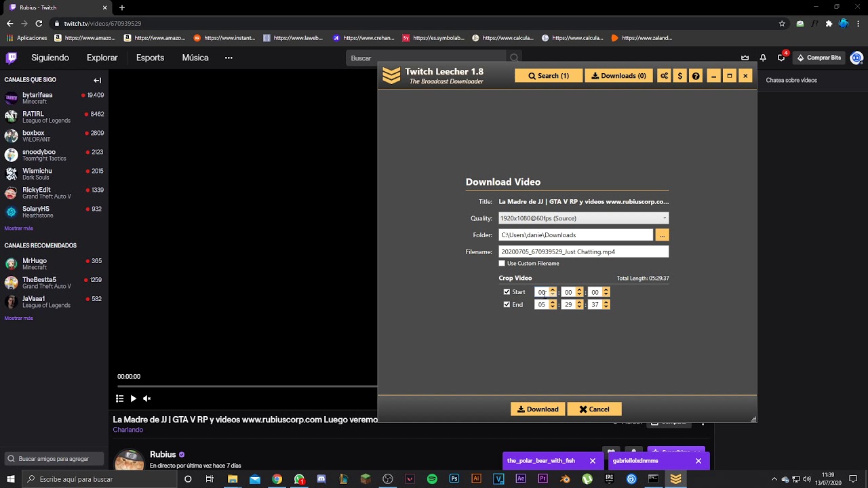Adjust End hours spinner arrows

(x=552, y=305)
